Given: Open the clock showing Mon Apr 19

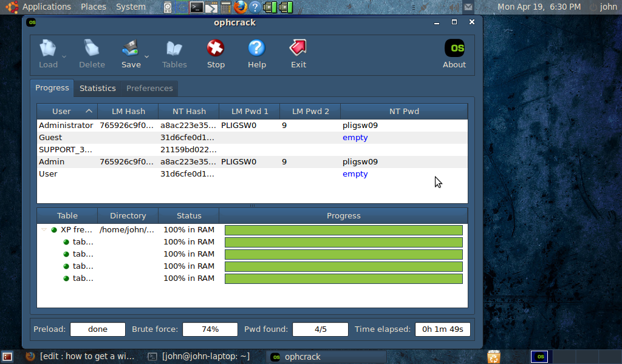Looking at the screenshot, I should pyautogui.click(x=539, y=7).
